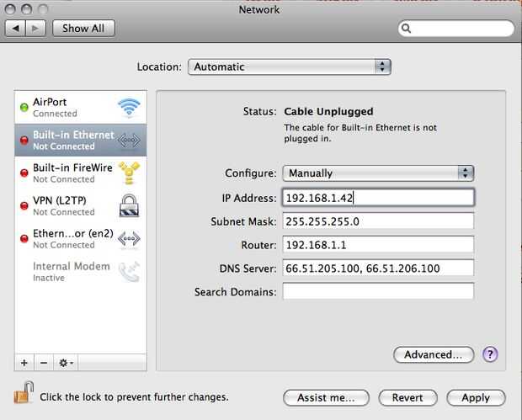
Task: Select the Ethernet Adaptor (en2) service
Action: [x=73, y=239]
